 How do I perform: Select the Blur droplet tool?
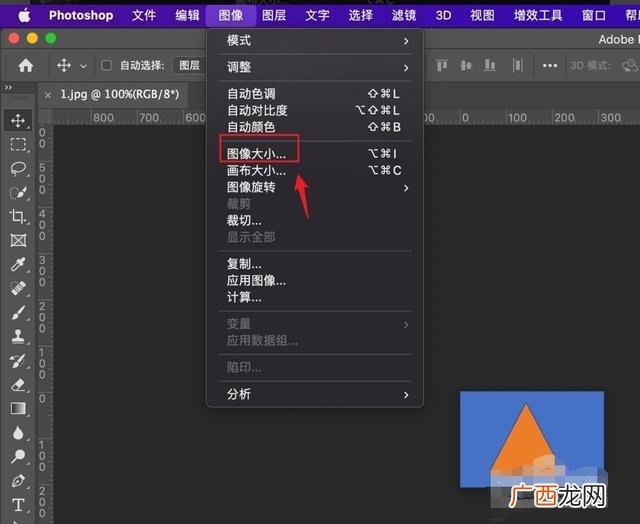[x=18, y=433]
